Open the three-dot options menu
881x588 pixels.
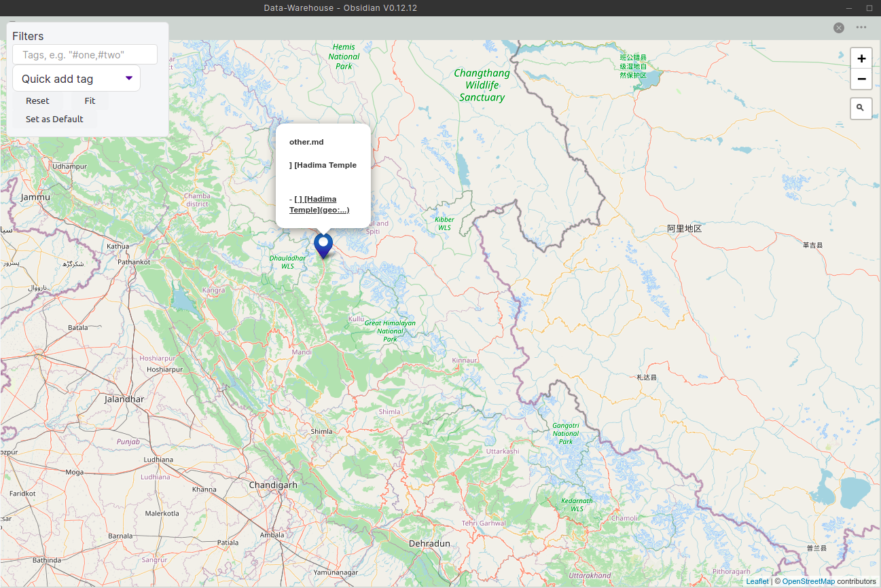861,27
